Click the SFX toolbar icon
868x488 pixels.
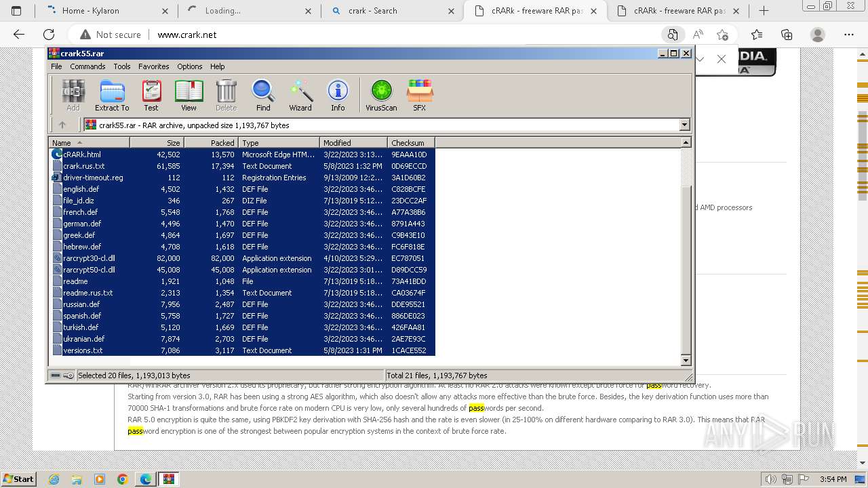tap(420, 96)
